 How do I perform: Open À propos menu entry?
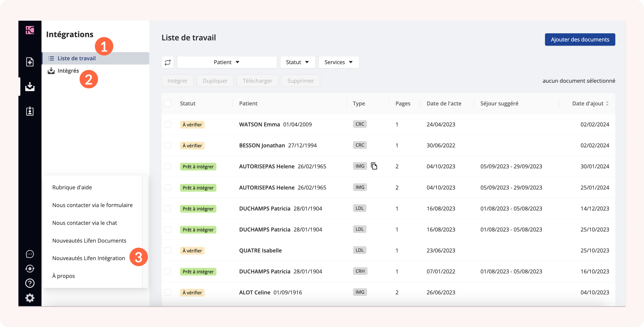click(x=63, y=276)
